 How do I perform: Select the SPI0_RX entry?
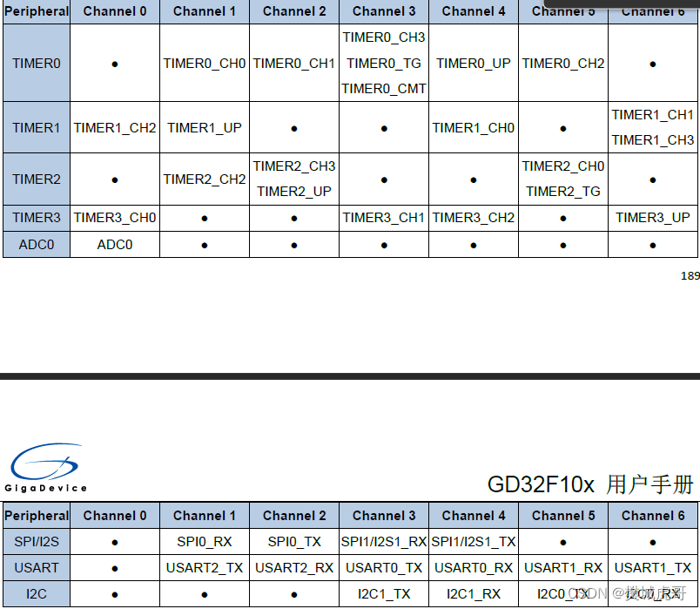(204, 541)
